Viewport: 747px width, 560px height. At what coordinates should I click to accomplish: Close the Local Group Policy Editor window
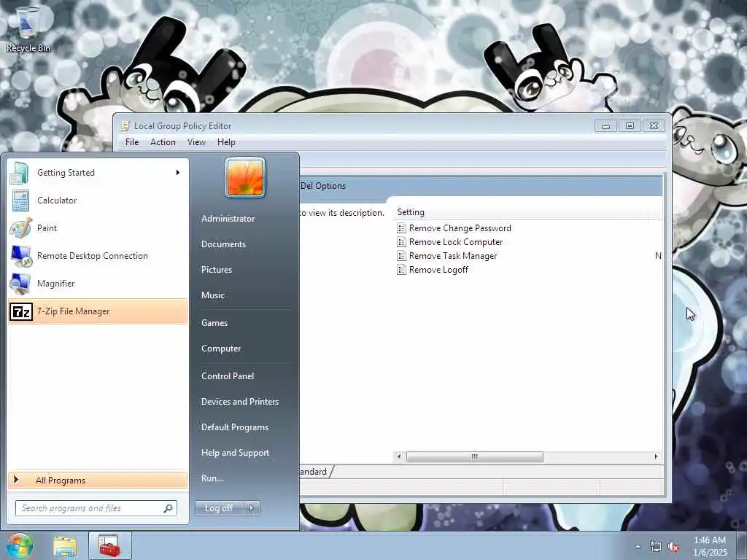[x=654, y=125]
